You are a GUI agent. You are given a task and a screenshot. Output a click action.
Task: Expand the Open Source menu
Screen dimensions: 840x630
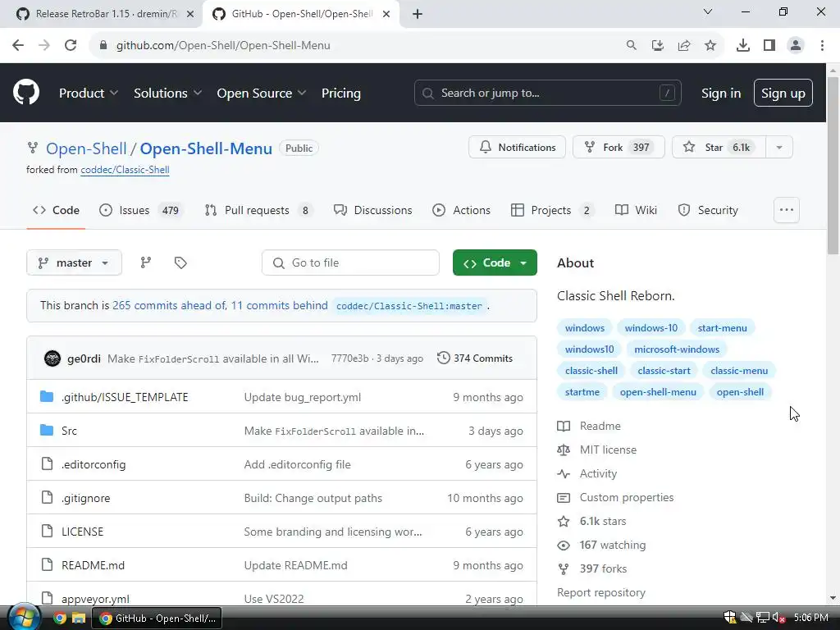262,94
